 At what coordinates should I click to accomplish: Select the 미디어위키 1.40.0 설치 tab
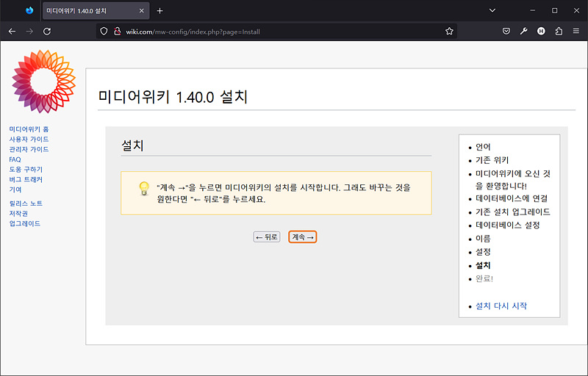[96, 11]
